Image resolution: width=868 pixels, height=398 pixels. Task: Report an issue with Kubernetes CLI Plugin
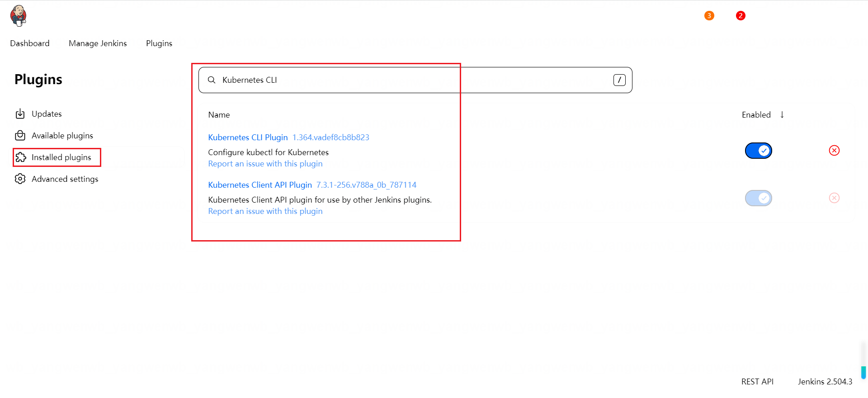click(265, 164)
